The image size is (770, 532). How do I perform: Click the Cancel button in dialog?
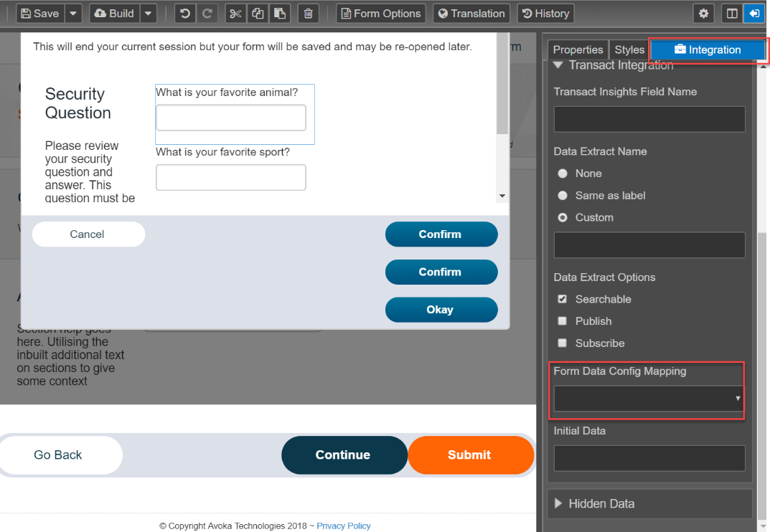[88, 234]
